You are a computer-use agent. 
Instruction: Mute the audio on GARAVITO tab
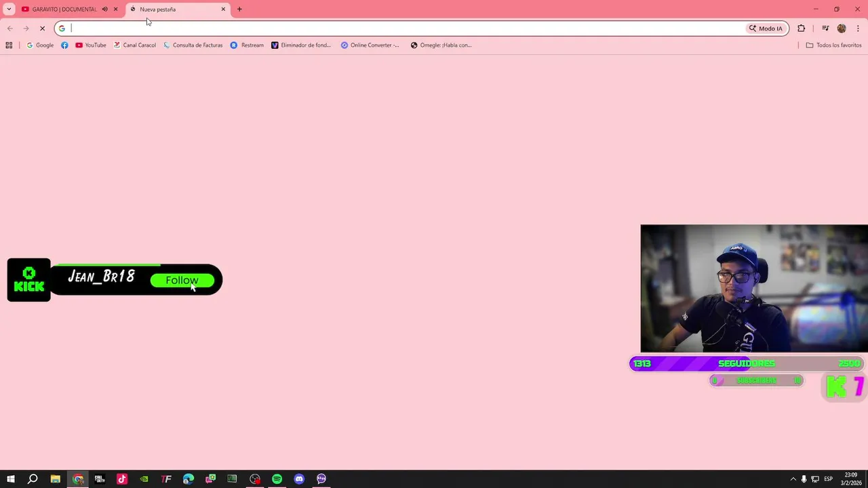[104, 9]
